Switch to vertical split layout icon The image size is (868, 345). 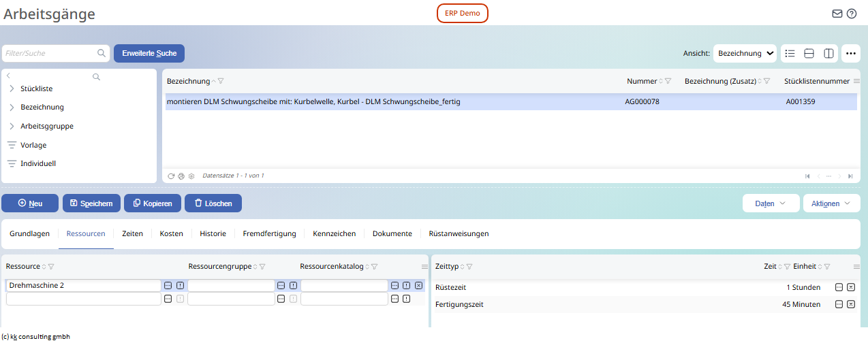[x=828, y=53]
